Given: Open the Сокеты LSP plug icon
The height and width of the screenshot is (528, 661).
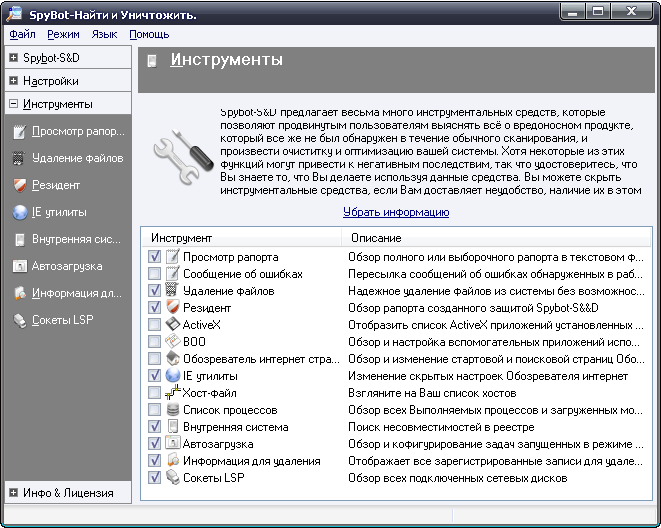Looking at the screenshot, I should coord(18,320).
